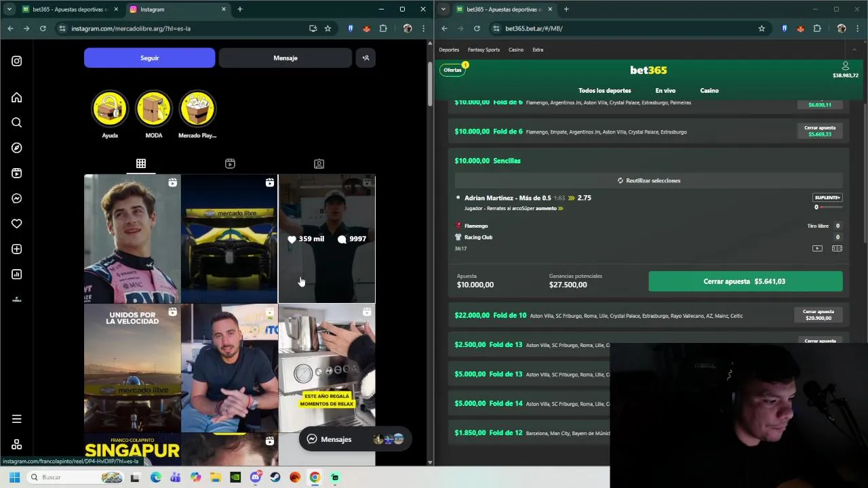Click Cerrar apuesta $5.669,33 on Fold de 6
Image resolution: width=868 pixels, height=488 pixels.
(820, 131)
